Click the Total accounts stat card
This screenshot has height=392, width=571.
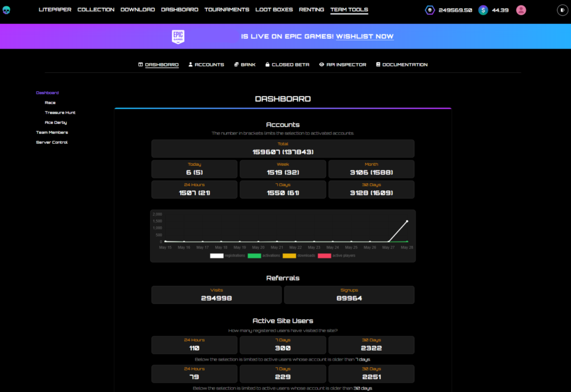coord(283,149)
